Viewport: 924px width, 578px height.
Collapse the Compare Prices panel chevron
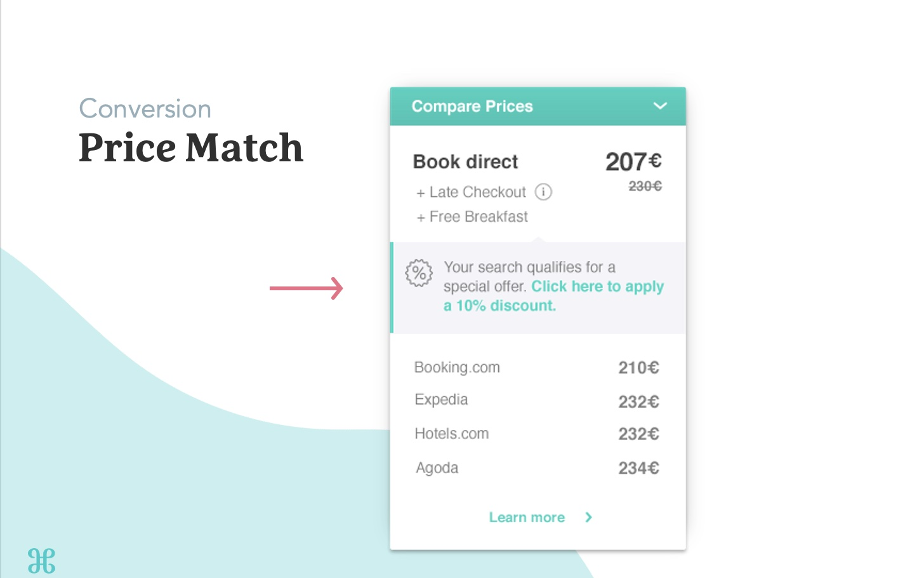[x=660, y=106]
